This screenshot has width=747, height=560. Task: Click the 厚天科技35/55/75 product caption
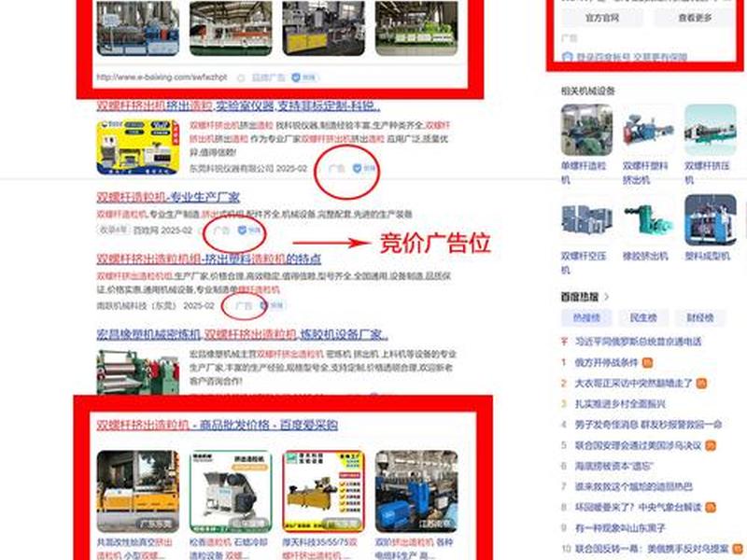tap(320, 548)
